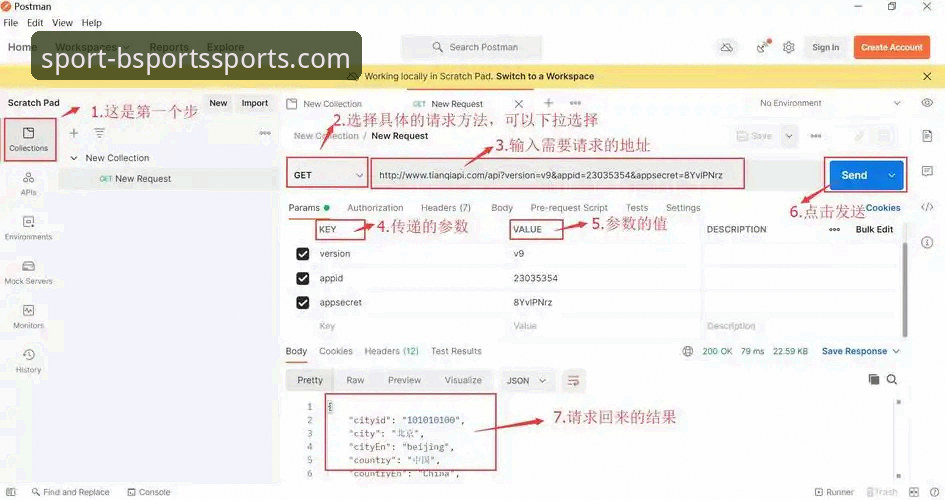
Task: Click the params table vertical scrollbar
Action: (x=904, y=289)
